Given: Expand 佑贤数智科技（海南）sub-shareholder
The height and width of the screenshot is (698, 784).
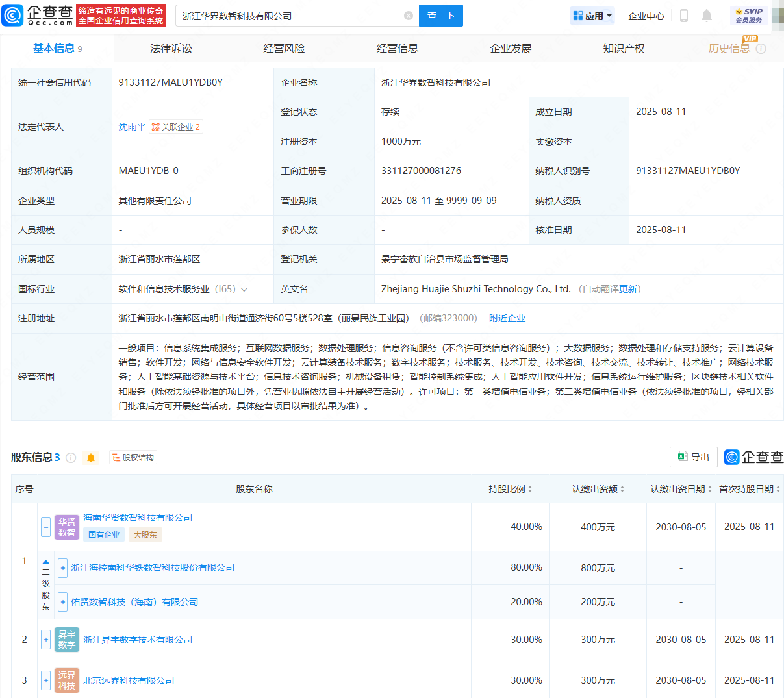Looking at the screenshot, I should [62, 602].
